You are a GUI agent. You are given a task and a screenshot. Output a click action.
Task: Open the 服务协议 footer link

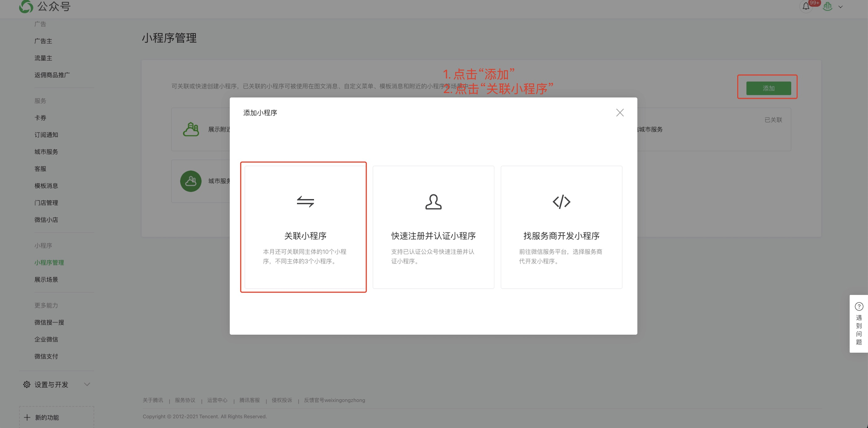[185, 400]
